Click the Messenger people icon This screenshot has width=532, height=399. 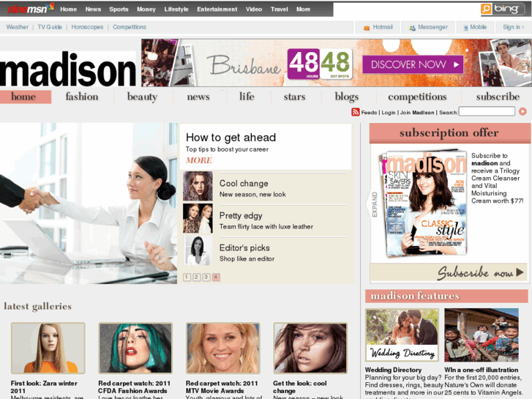click(412, 28)
